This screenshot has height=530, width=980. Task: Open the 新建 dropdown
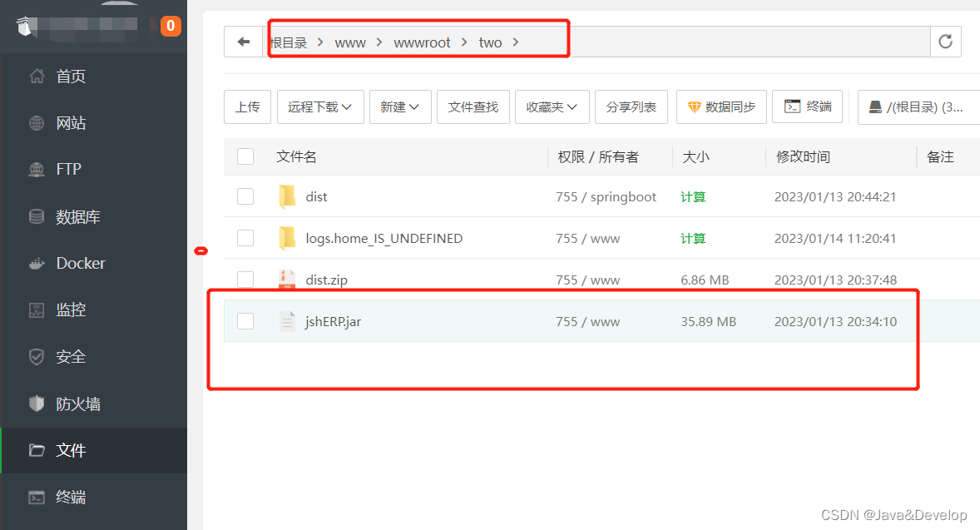(x=400, y=106)
